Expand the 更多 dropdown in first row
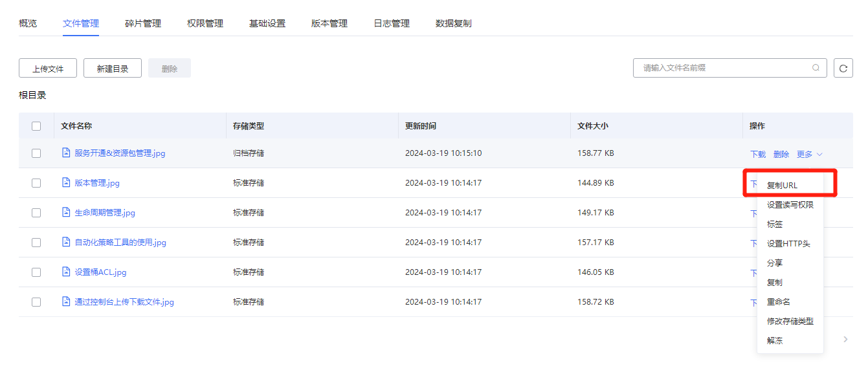868x381 pixels. (809, 155)
